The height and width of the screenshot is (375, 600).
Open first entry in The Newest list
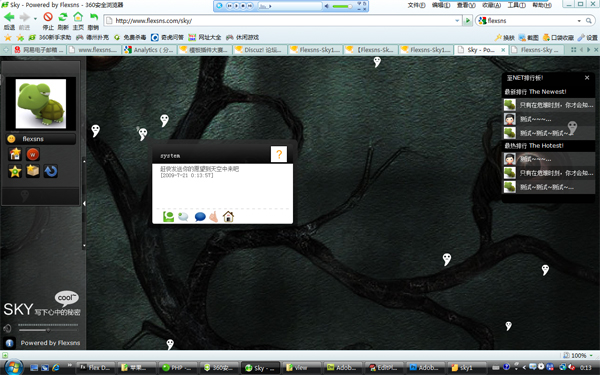548,105
